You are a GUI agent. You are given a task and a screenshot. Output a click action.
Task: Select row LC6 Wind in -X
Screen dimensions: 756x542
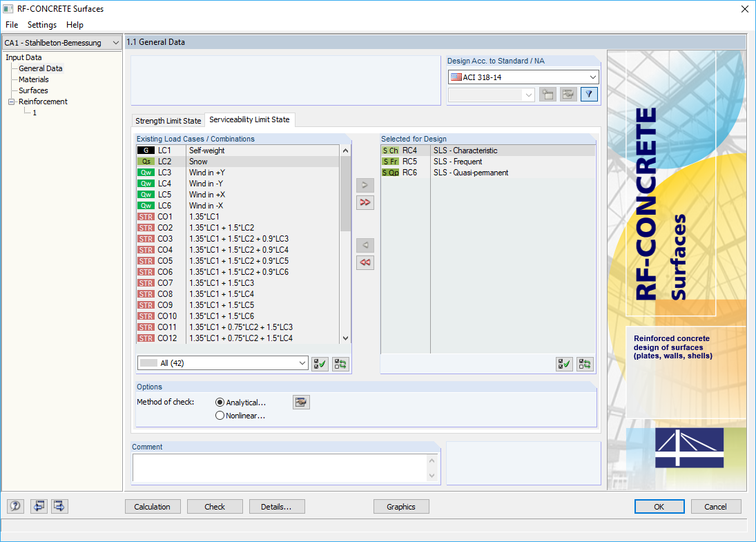(238, 206)
